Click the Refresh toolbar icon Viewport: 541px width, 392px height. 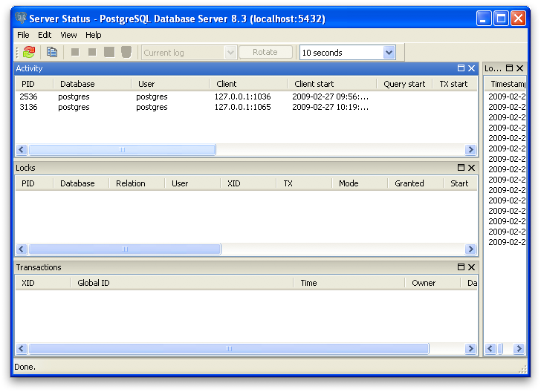[29, 52]
